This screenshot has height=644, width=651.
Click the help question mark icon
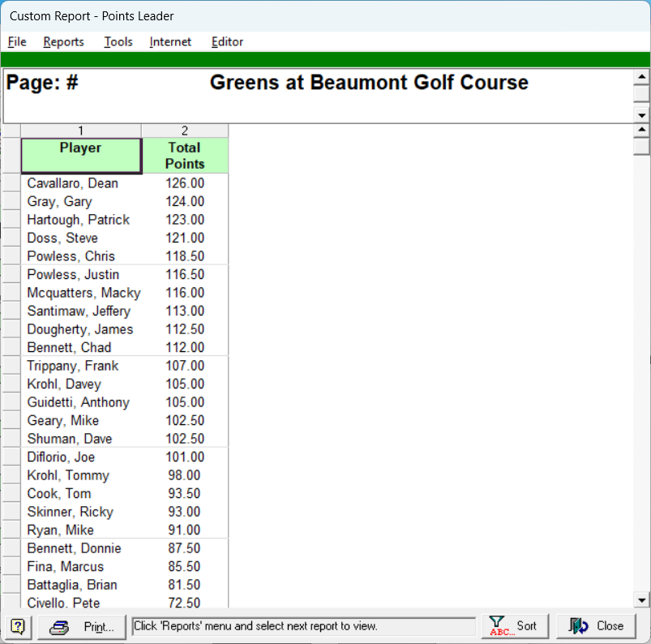pyautogui.click(x=18, y=626)
